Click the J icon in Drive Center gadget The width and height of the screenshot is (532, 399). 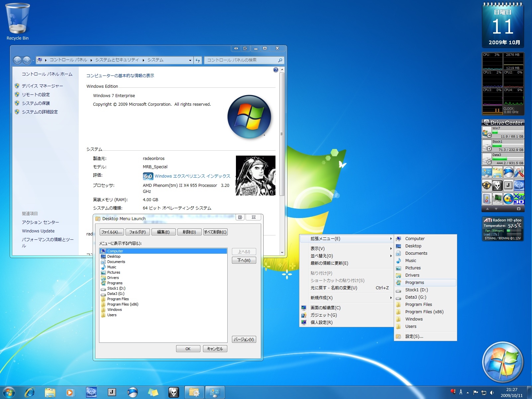pyautogui.click(x=508, y=185)
